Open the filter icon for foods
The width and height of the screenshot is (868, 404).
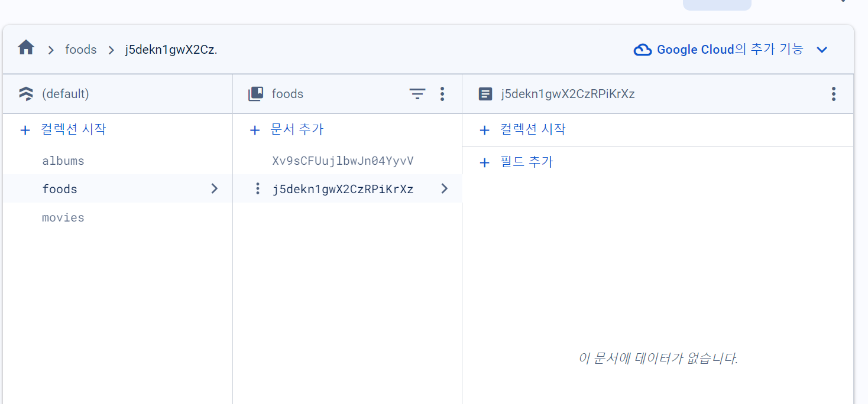pos(417,94)
